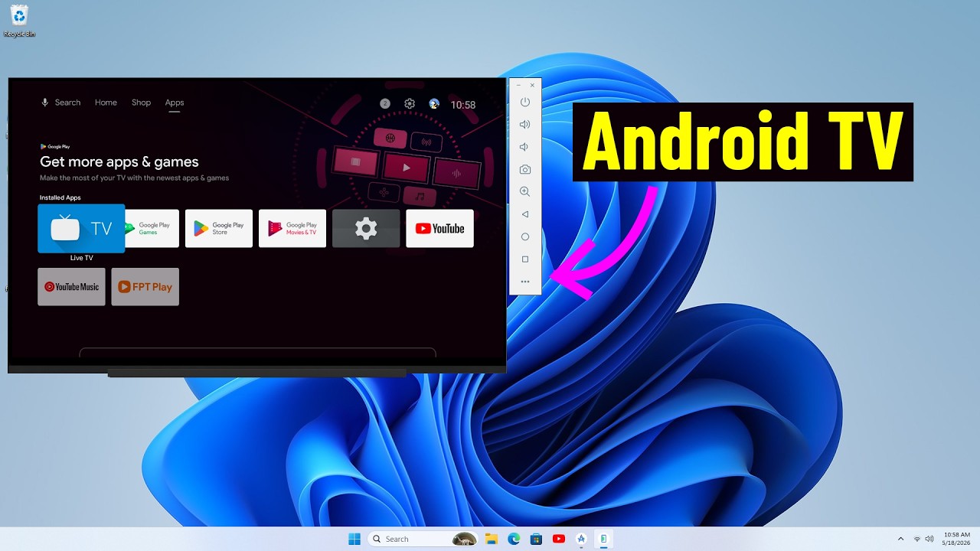This screenshot has width=980, height=551.
Task: Minimize the emulator toolbar window
Action: click(x=518, y=85)
